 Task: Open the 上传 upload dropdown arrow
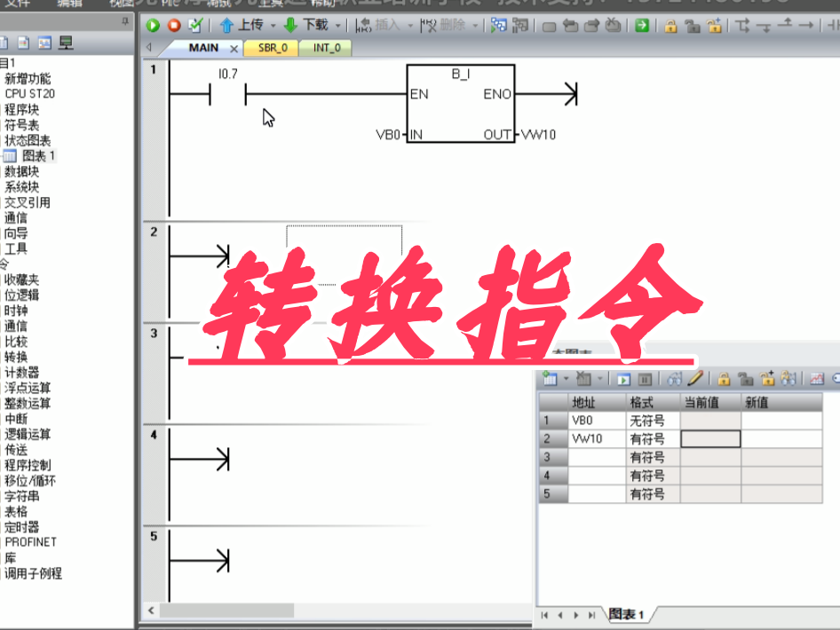click(273, 26)
